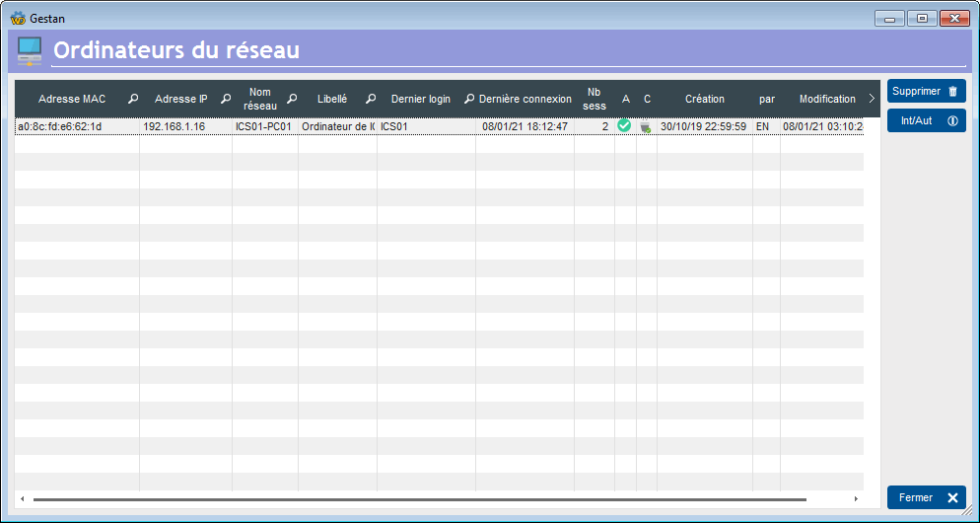Click the small icon in column C row

(646, 127)
